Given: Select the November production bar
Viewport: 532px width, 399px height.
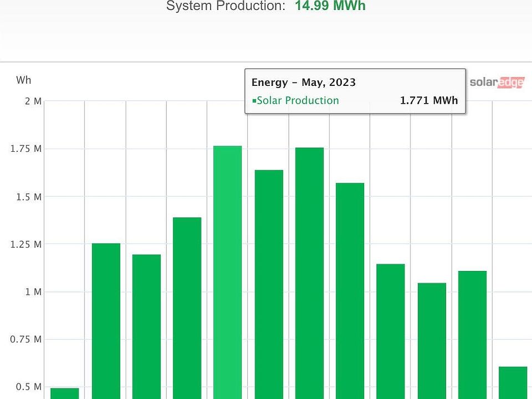Looking at the screenshot, I should pos(472,334).
